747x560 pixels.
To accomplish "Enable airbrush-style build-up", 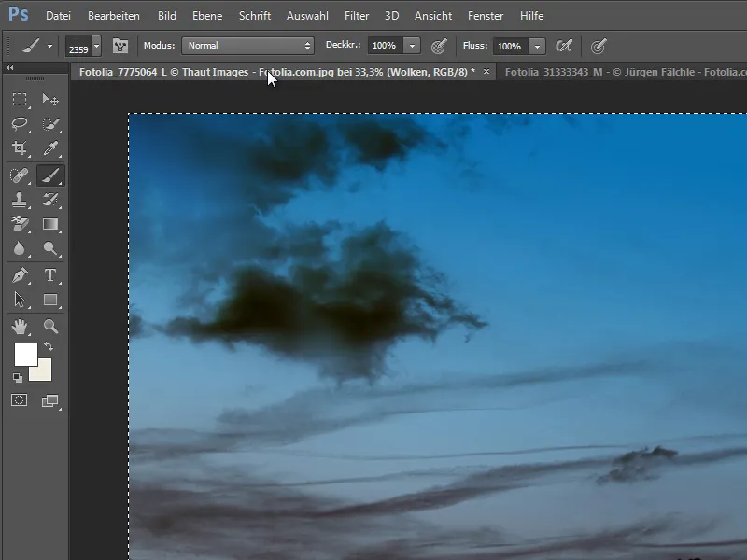I will [564, 46].
